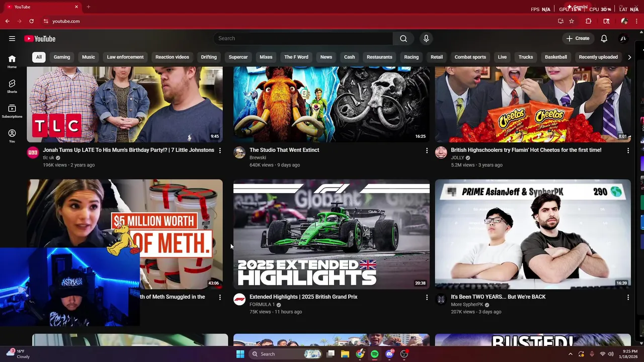Click the Brewski channel avatar
Image resolution: width=644 pixels, height=362 pixels.
click(x=239, y=153)
